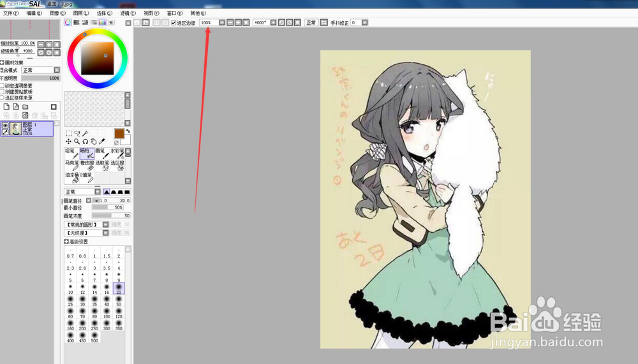Expand the 画材效果 section

(2, 62)
